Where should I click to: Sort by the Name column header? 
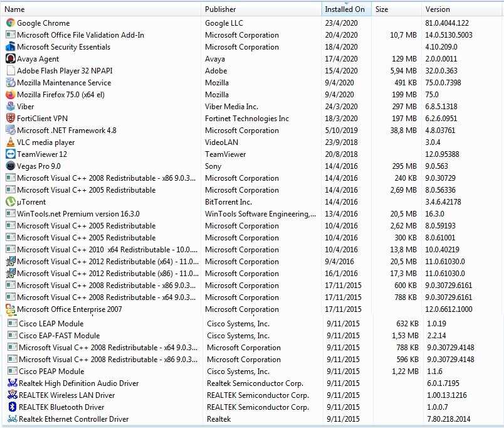pyautogui.click(x=102, y=9)
